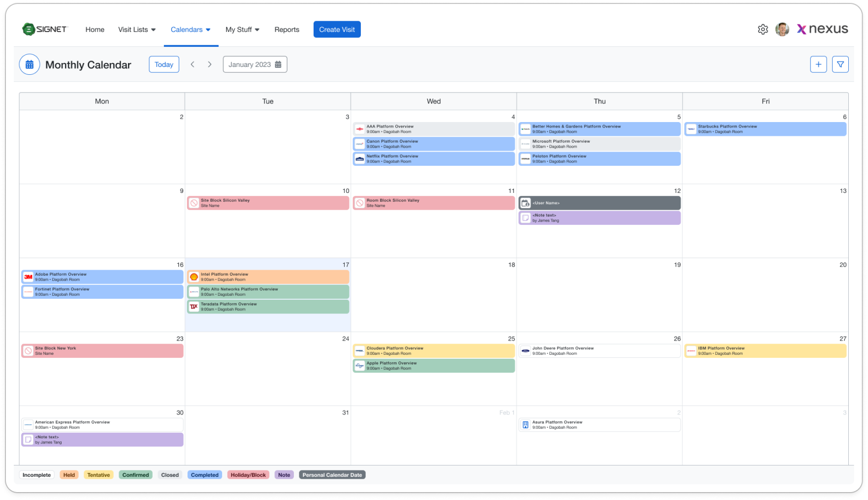Expand the Visit Lists dropdown
The width and height of the screenshot is (868, 500).
tap(137, 30)
